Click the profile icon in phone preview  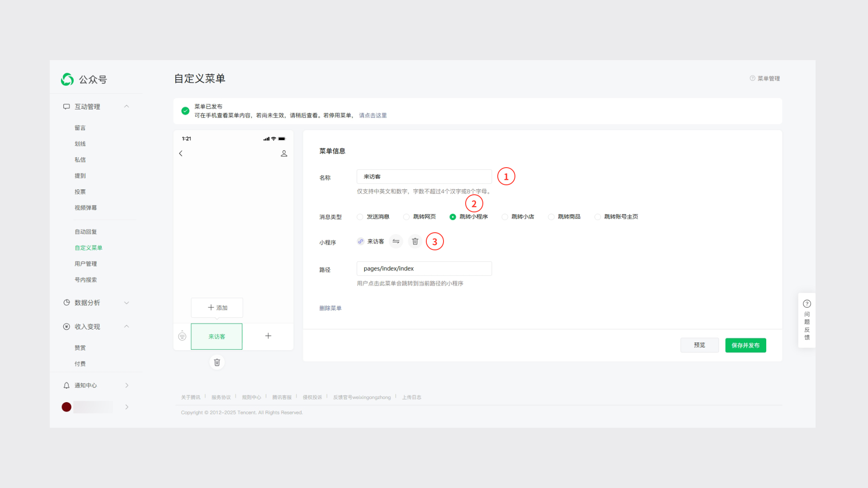[284, 154]
